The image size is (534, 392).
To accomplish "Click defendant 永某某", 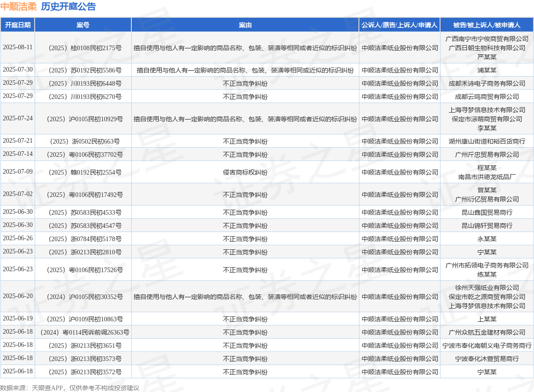I will [x=487, y=239].
